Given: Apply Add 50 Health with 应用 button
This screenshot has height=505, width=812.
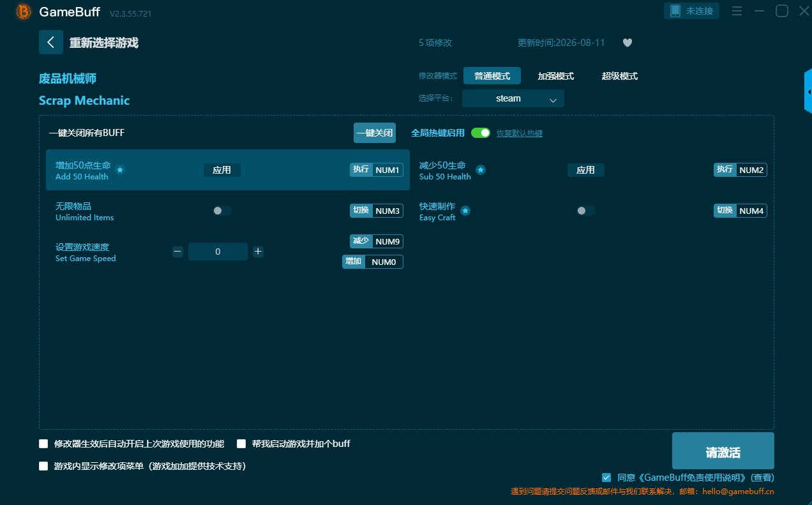Looking at the screenshot, I should pyautogui.click(x=222, y=170).
